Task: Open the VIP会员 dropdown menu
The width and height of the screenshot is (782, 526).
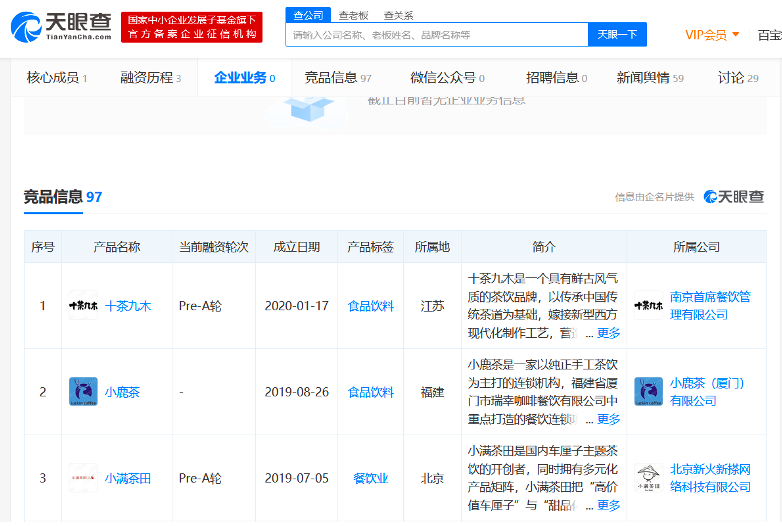Action: tap(712, 35)
